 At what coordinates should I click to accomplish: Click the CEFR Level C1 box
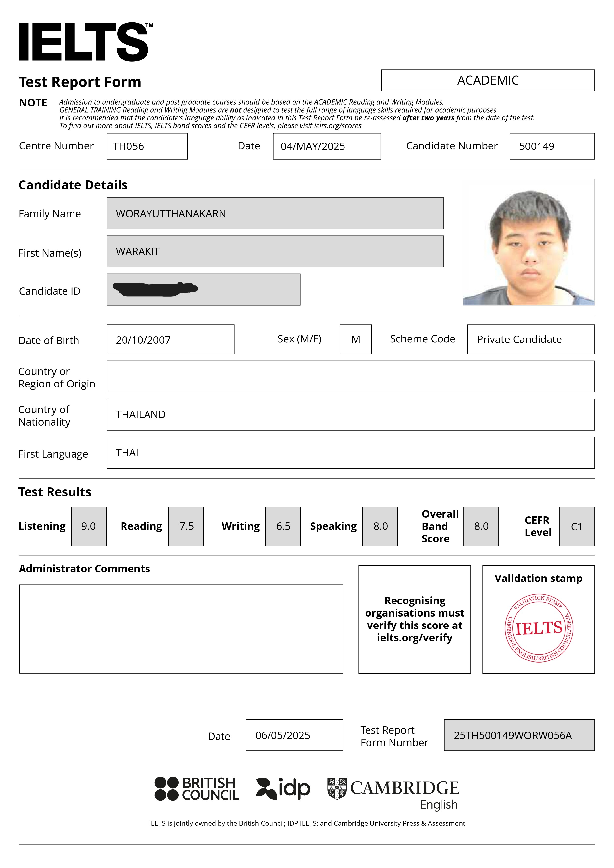577,527
